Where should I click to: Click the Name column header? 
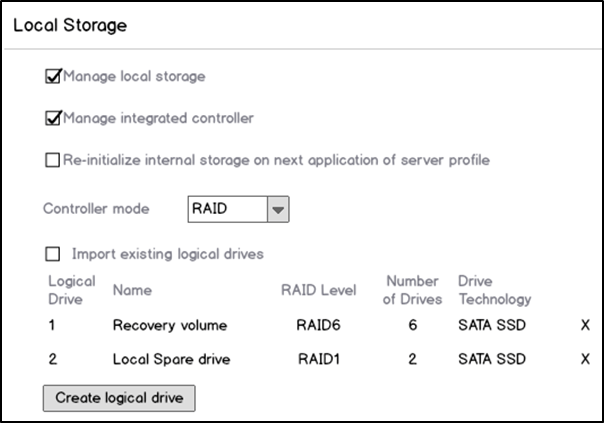point(132,290)
